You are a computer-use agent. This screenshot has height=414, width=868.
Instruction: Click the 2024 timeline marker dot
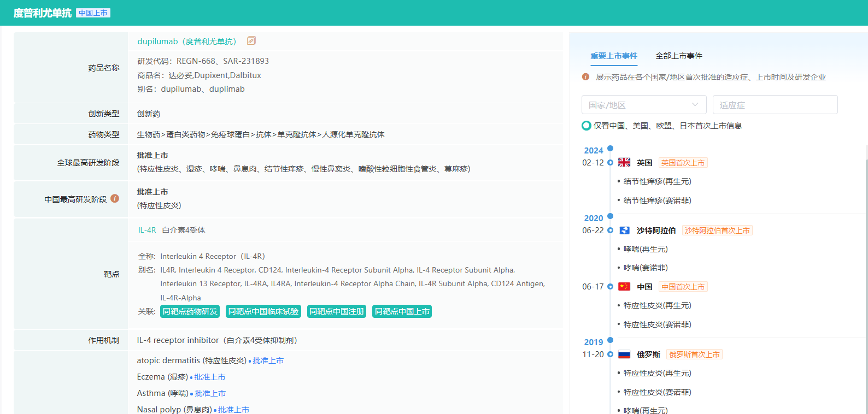tap(611, 149)
